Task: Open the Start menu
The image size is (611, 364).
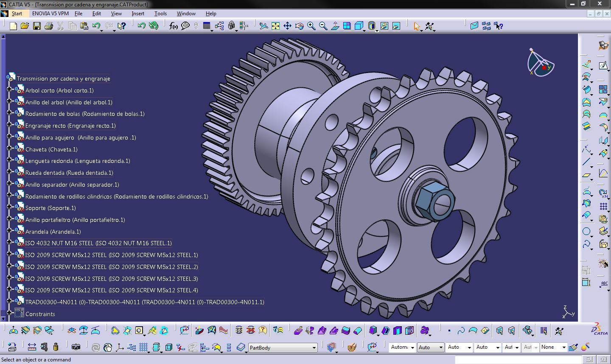Action: 17,14
